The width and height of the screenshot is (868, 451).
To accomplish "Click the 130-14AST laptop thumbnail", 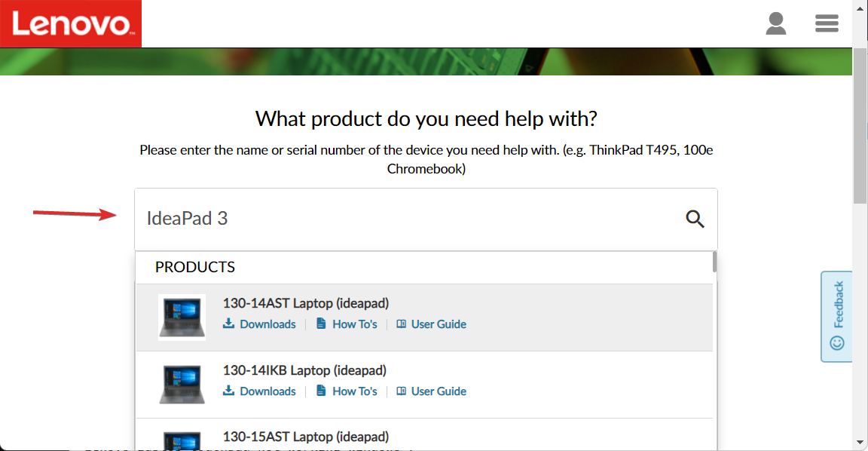I will point(182,317).
